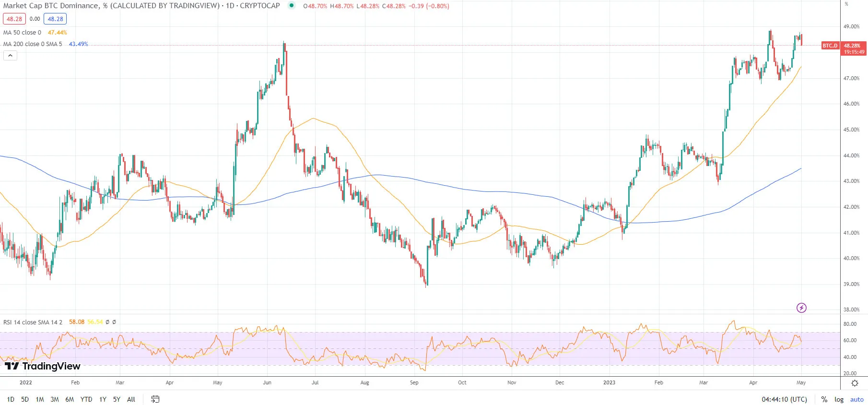Click the purple lightning bolt icon

click(x=801, y=308)
